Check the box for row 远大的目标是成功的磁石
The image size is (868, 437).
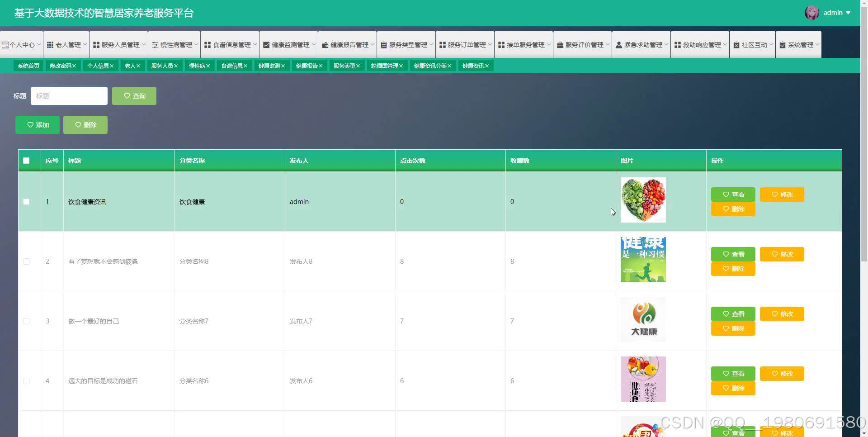coord(26,381)
